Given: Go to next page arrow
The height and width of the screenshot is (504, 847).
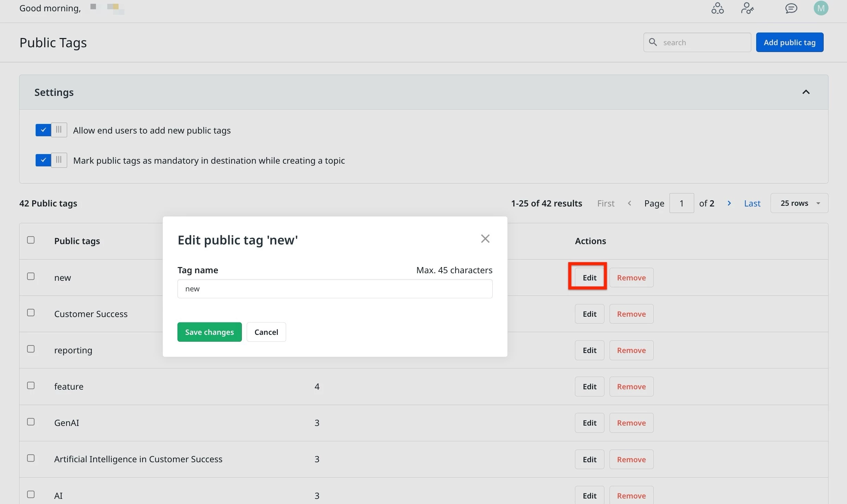Looking at the screenshot, I should click(729, 203).
